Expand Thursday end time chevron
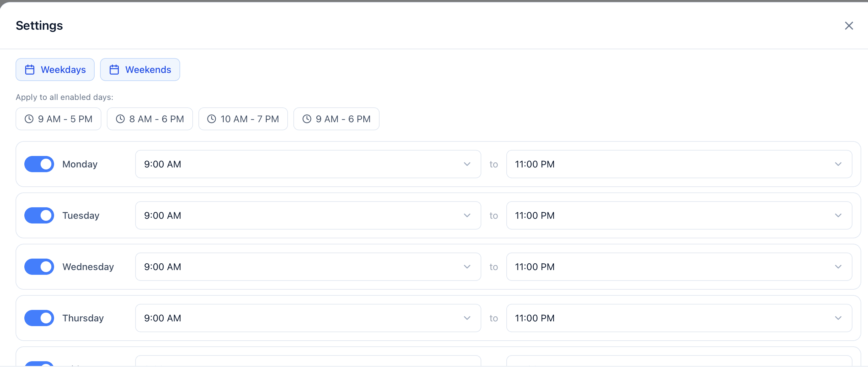Viewport: 868px width, 370px height. [x=838, y=318]
